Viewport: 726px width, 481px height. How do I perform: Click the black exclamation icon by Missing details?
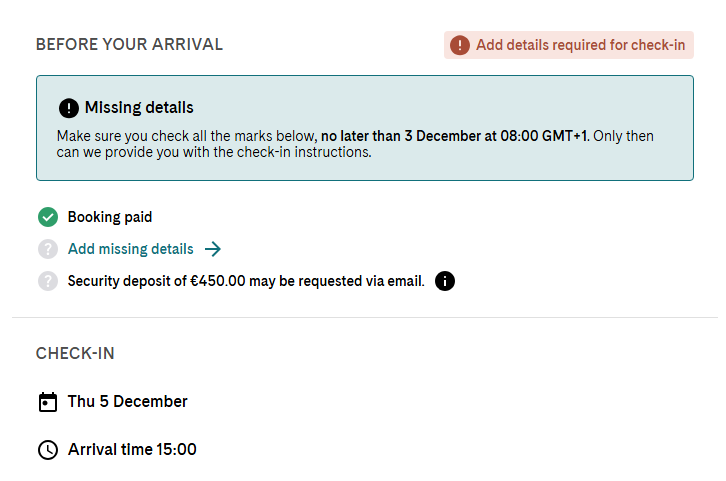[x=69, y=108]
